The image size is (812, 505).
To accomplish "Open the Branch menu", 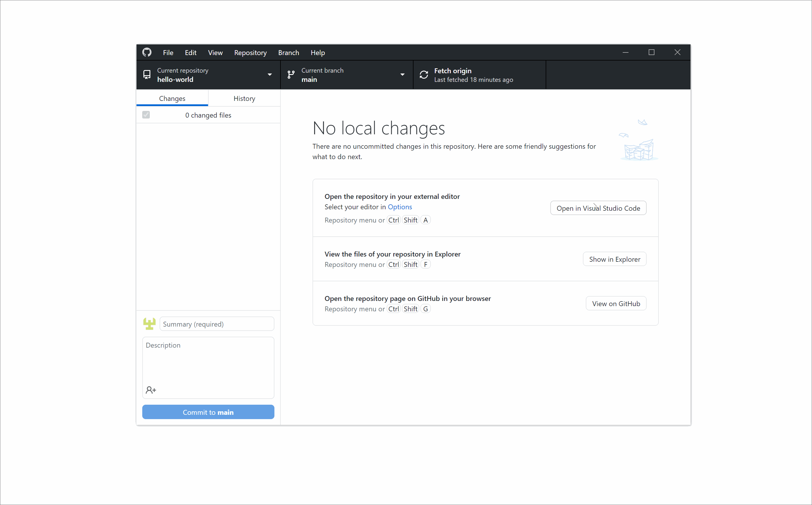I will (x=288, y=53).
